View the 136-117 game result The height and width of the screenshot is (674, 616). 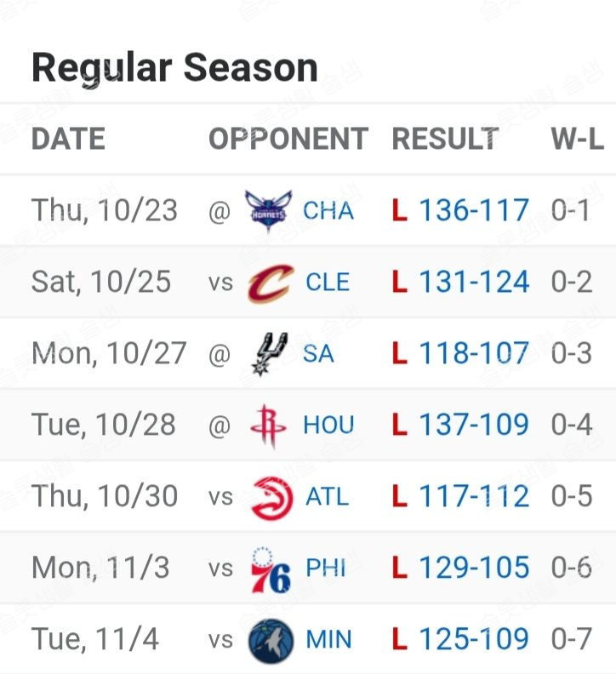473,210
